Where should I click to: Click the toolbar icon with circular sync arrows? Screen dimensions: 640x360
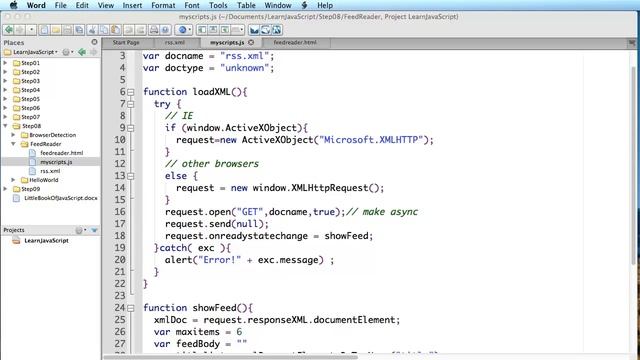click(266, 30)
